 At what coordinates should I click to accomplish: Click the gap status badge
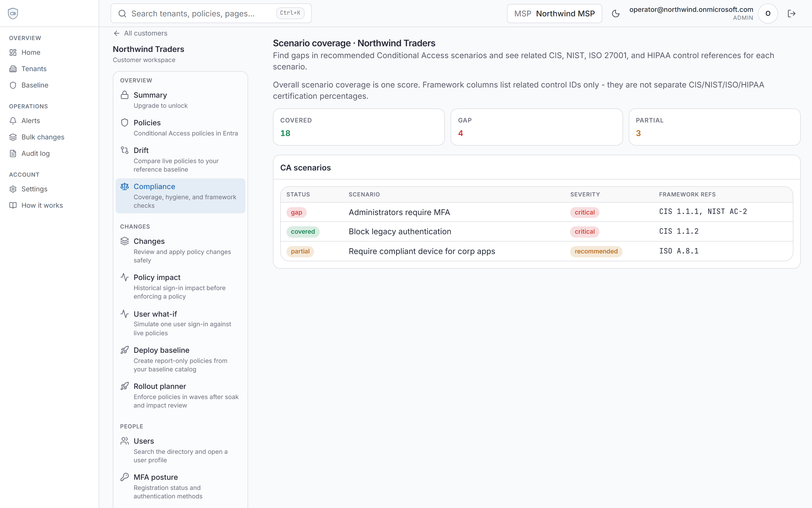point(296,212)
